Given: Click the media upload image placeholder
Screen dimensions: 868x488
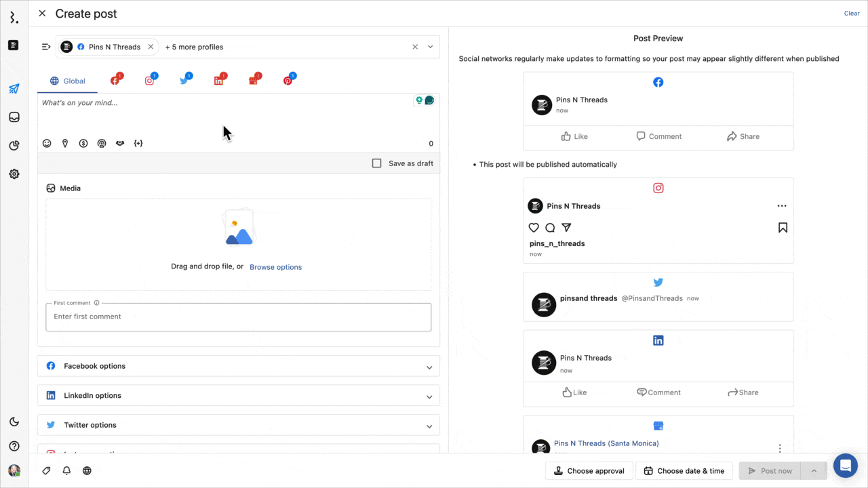Looking at the screenshot, I should pos(239,228).
